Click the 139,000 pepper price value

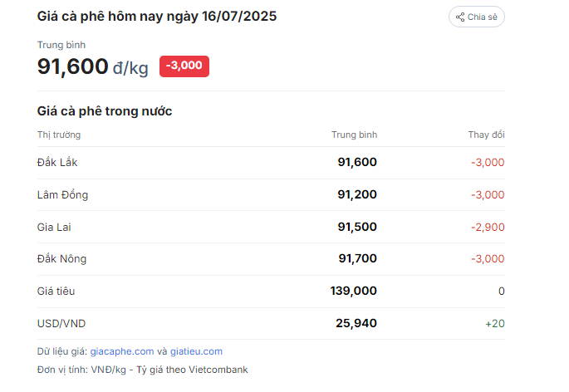tap(354, 291)
